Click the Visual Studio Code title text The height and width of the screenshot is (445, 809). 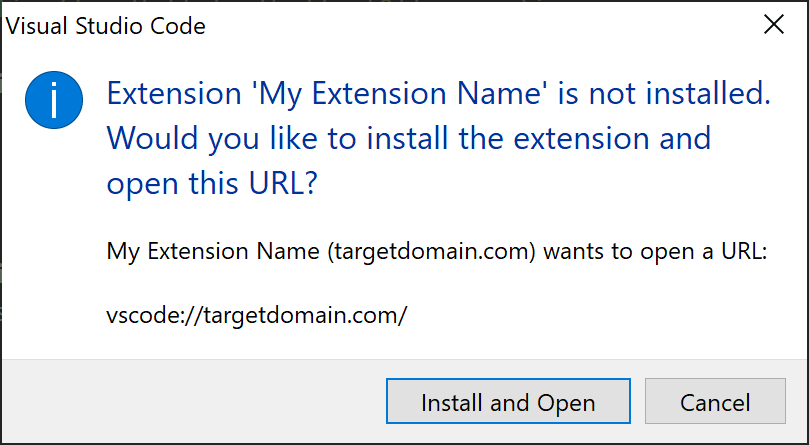coord(106,26)
